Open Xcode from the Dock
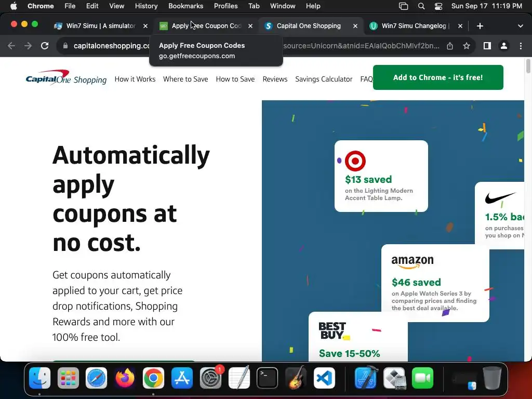Screen dimensions: 532x399 pyautogui.click(x=366, y=377)
